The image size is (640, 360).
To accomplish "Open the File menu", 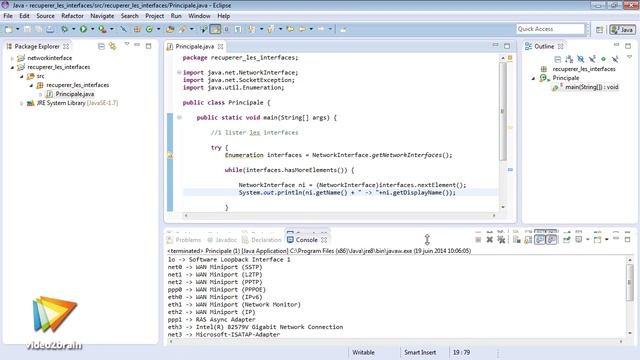I will click(x=8, y=16).
